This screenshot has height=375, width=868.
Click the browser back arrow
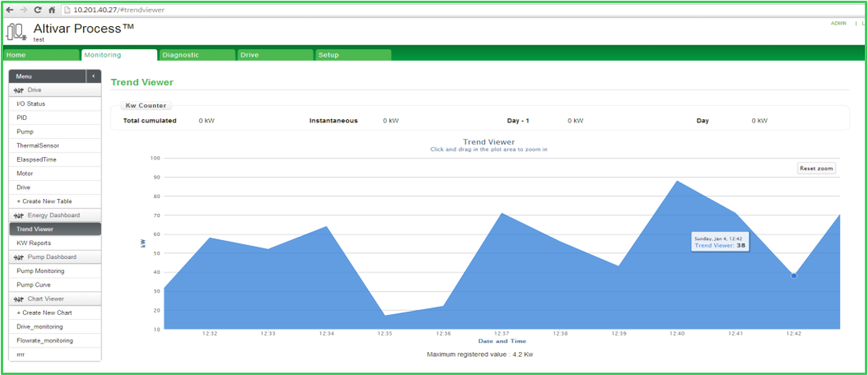(9, 9)
